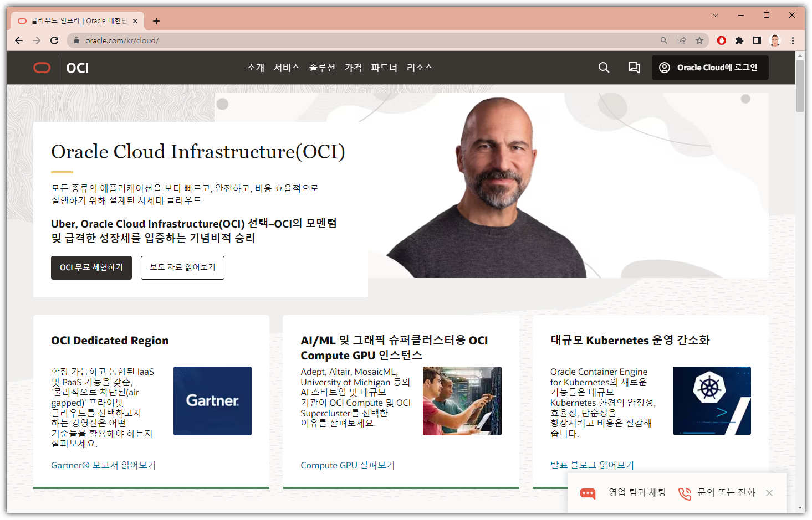Click the browser forward arrow

37,40
